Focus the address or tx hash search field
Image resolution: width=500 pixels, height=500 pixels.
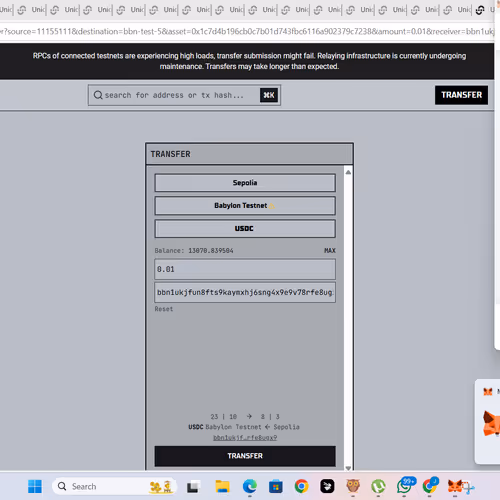coord(184,95)
